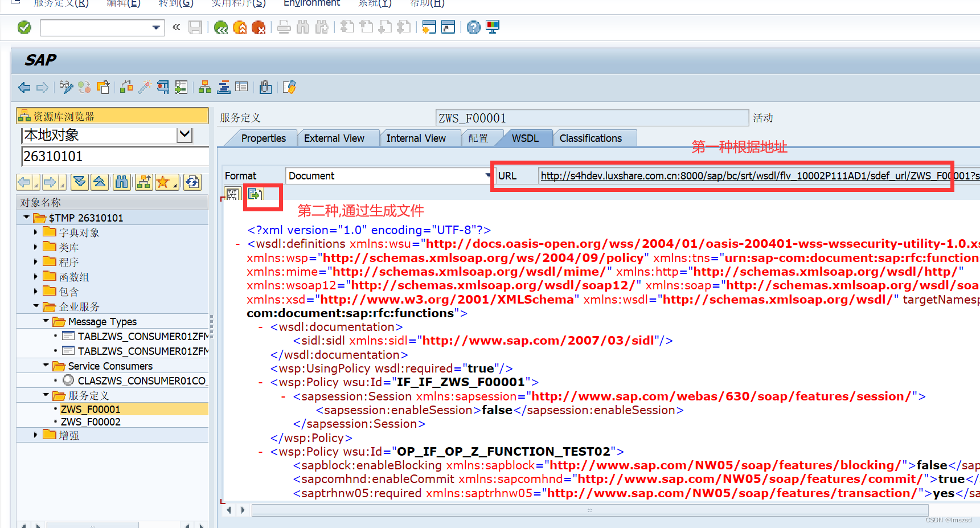Click the XML pretty-print grid icon

click(232, 194)
